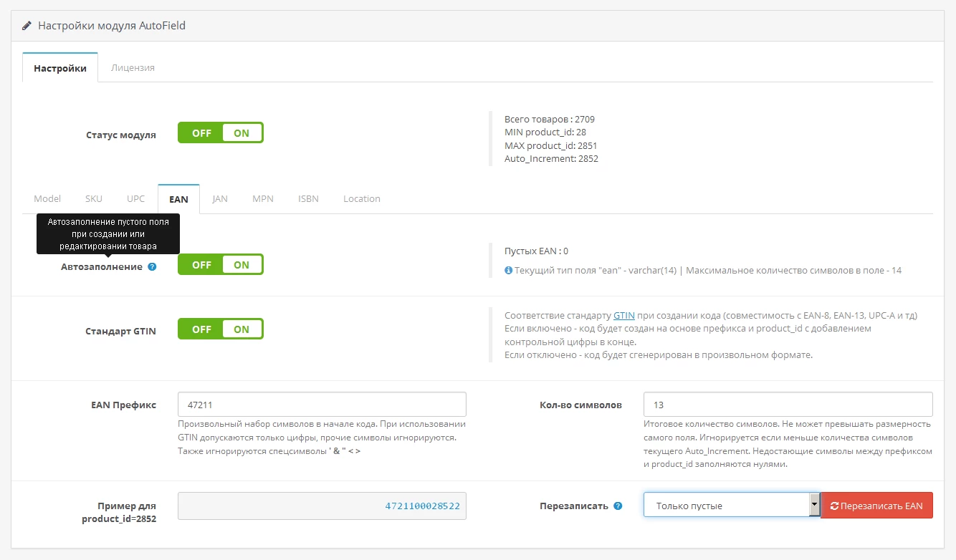The height and width of the screenshot is (560, 956).
Task: Click the Кол-во символов input field
Action: click(788, 404)
